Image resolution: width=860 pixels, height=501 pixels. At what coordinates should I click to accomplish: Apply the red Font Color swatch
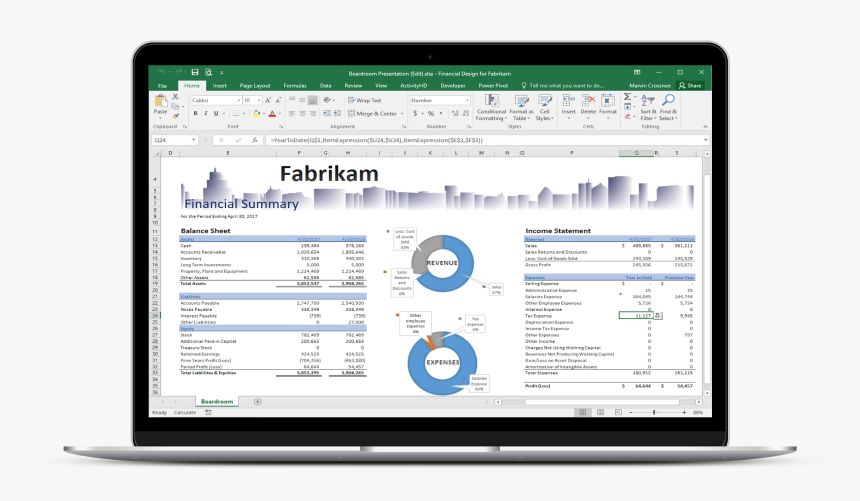[272, 114]
